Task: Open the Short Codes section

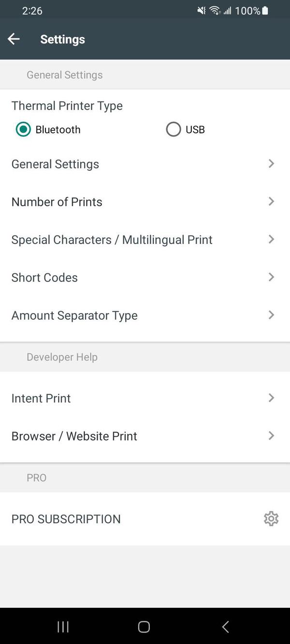Action: 44,277
